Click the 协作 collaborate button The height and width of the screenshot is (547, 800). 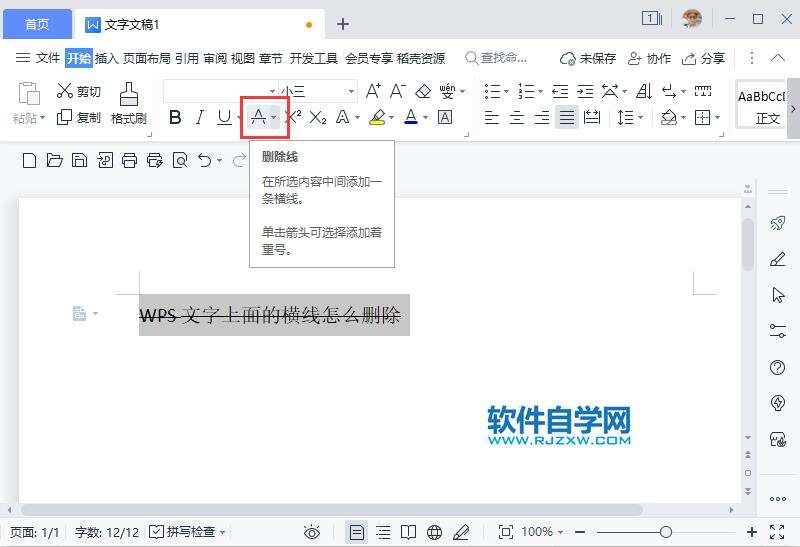(649, 58)
